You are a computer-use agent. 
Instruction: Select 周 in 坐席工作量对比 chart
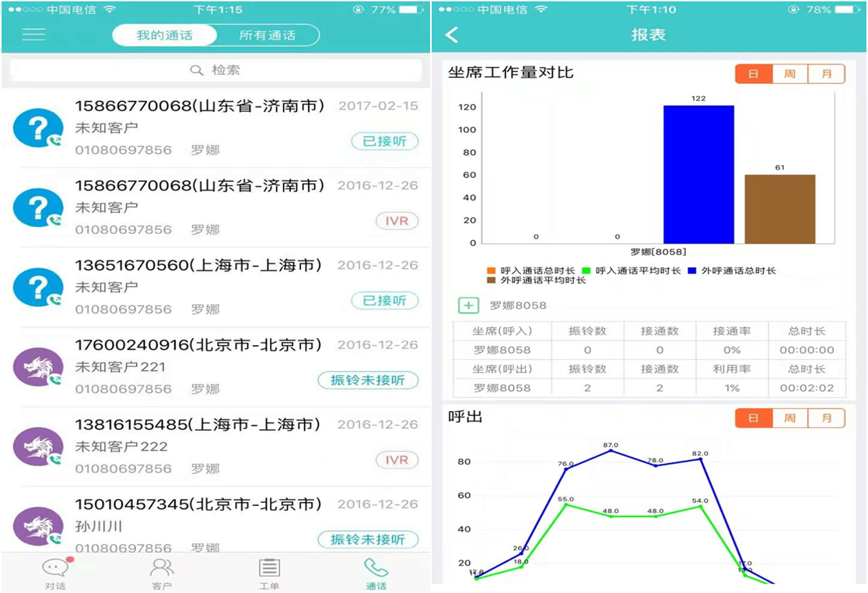click(789, 75)
